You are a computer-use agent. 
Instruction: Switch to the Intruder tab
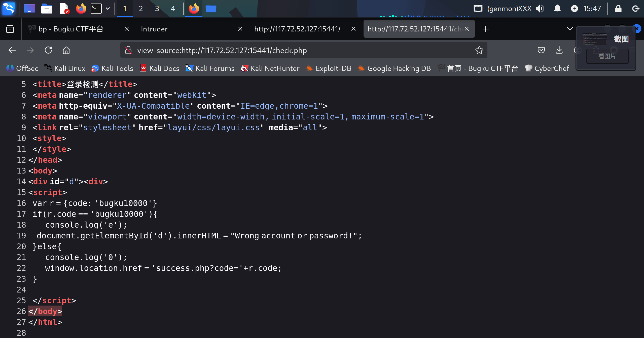[x=154, y=29]
